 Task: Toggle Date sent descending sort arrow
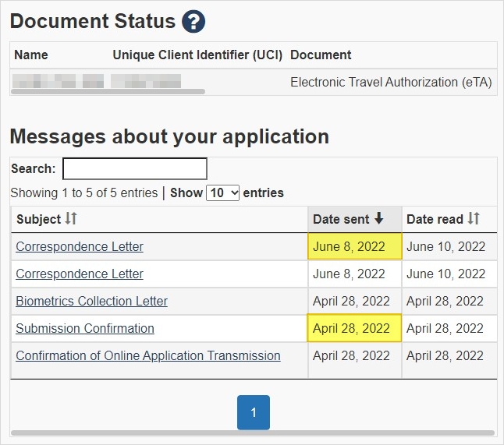(x=379, y=218)
